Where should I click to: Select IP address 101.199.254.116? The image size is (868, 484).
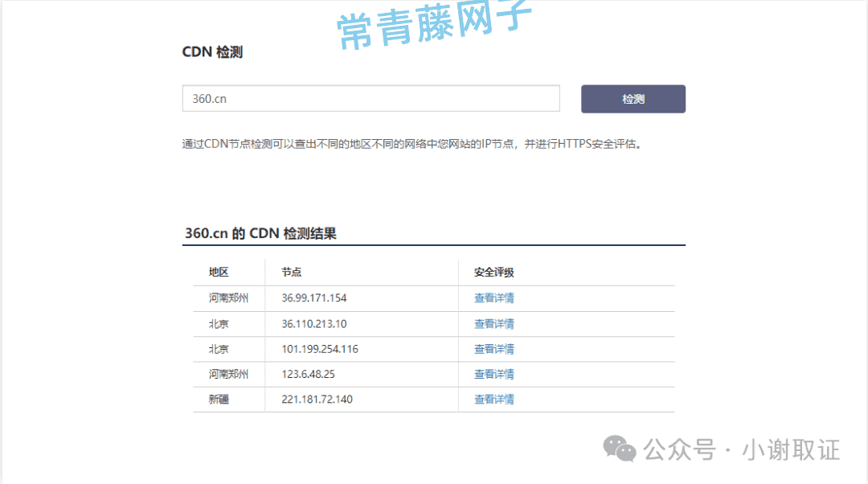pyautogui.click(x=320, y=349)
